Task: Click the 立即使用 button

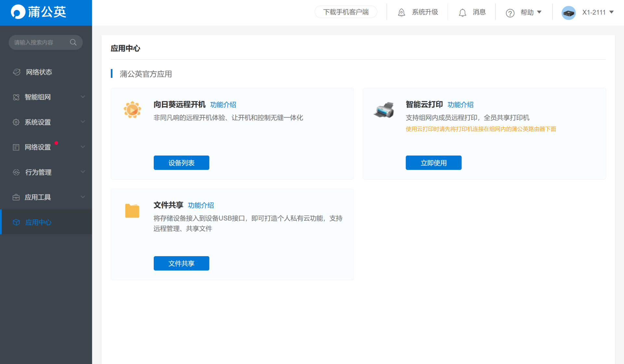Action: 434,163
